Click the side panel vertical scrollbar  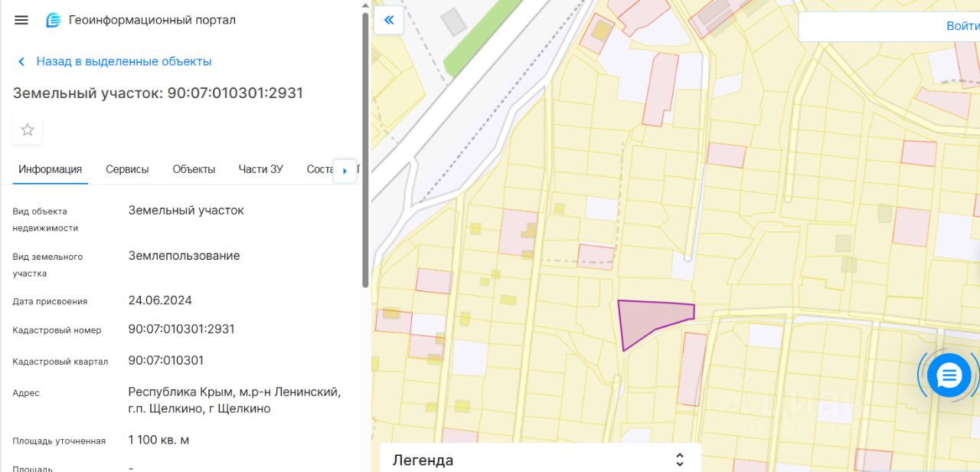(365, 149)
